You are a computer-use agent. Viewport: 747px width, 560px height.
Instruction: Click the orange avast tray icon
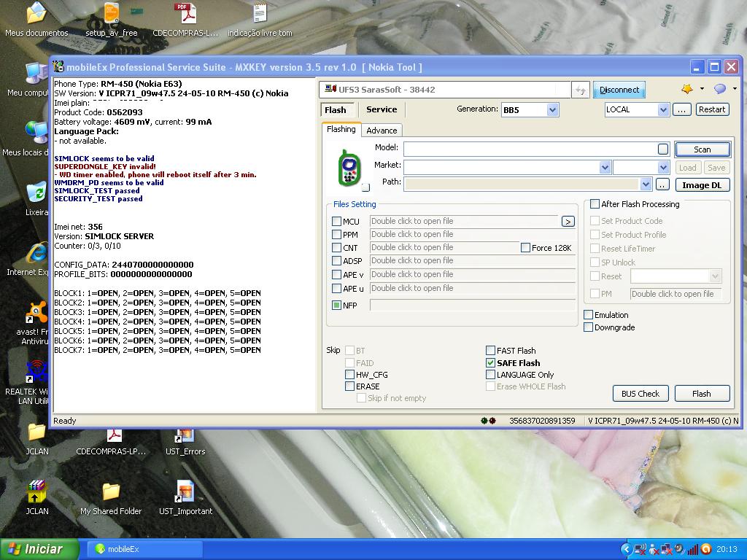coord(707,549)
